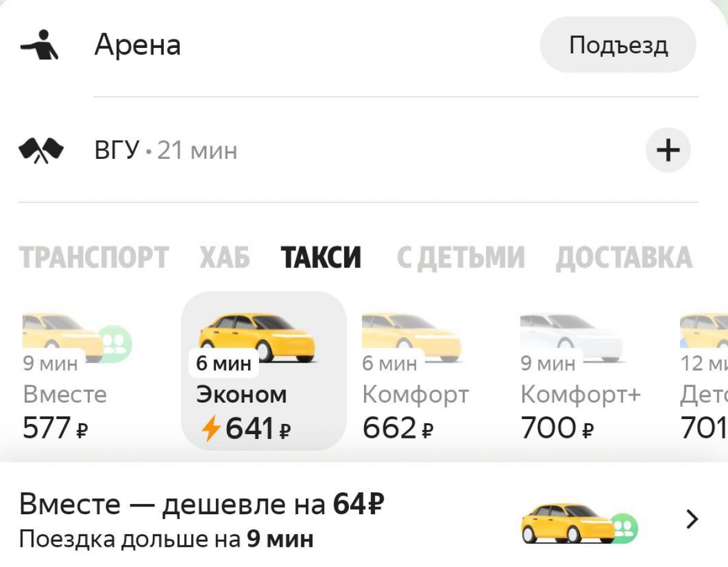Tap the crossed finish flags icon

tap(41, 150)
